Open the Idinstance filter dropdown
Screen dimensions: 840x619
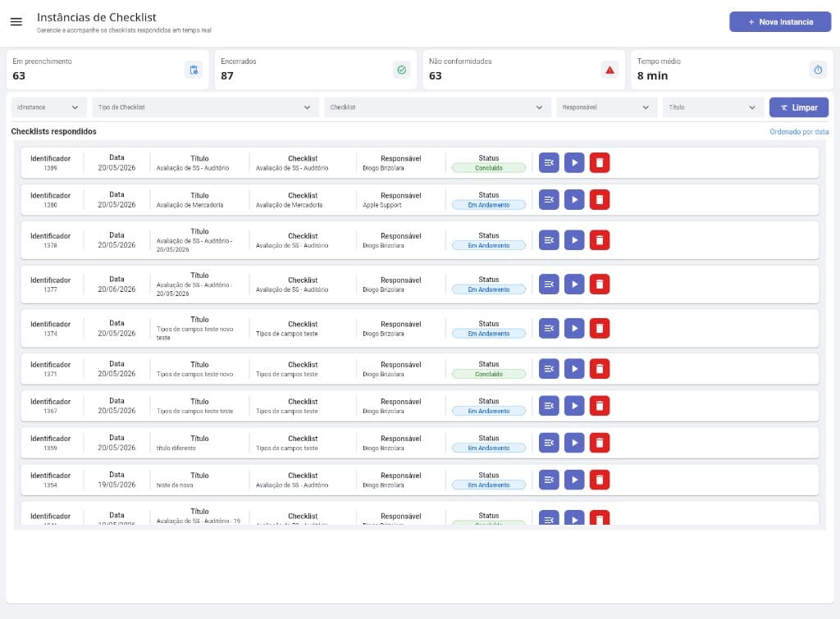click(x=47, y=107)
